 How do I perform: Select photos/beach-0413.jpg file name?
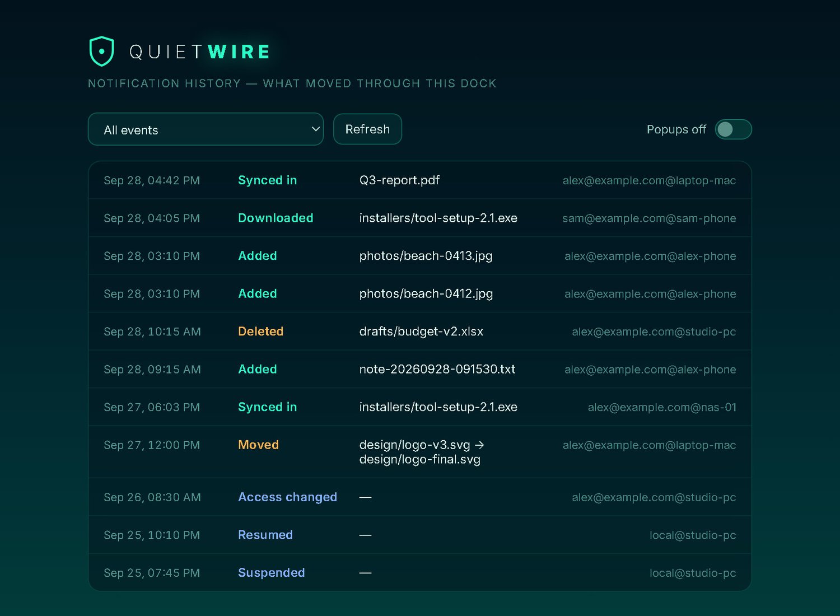point(426,256)
